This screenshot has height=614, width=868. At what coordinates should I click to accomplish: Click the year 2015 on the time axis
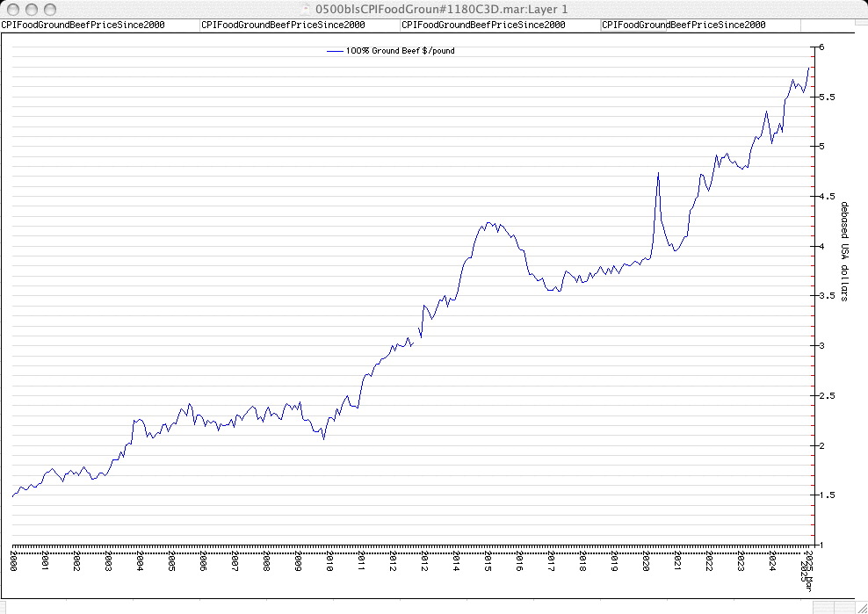(487, 560)
